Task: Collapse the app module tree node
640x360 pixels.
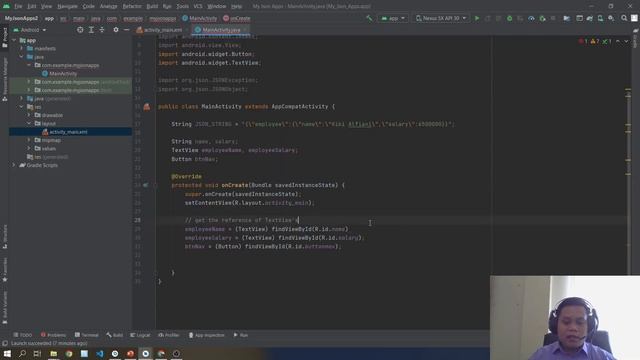Action: pos(14,40)
